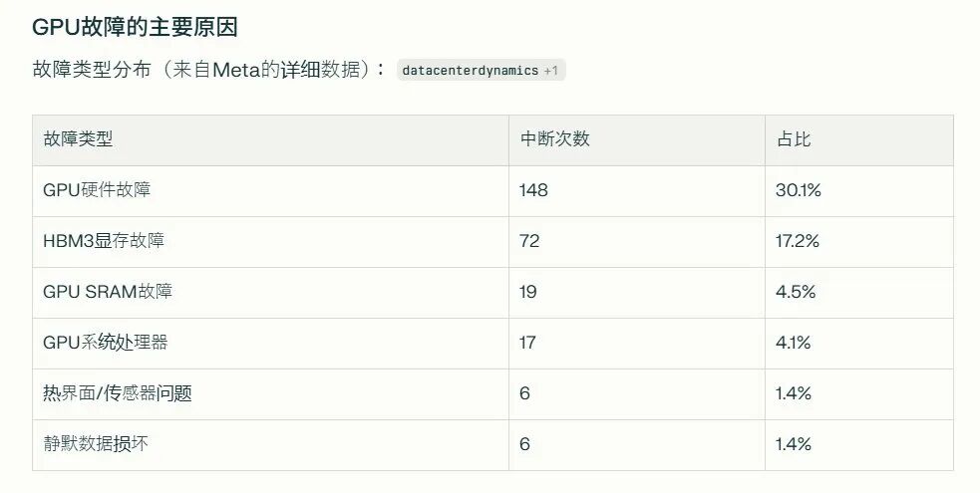Screen dimensions: 980x493
Task: Click the 占比 column header
Action: point(794,139)
